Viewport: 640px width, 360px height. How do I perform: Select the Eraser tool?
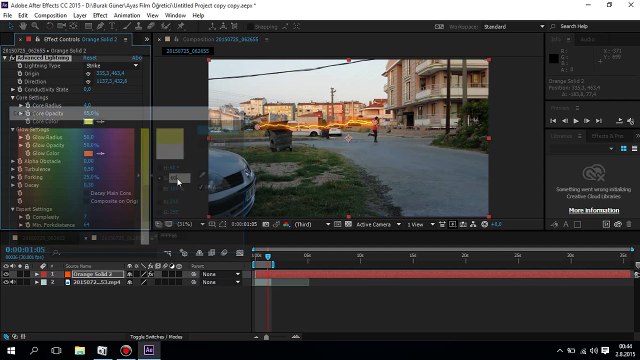(151, 26)
